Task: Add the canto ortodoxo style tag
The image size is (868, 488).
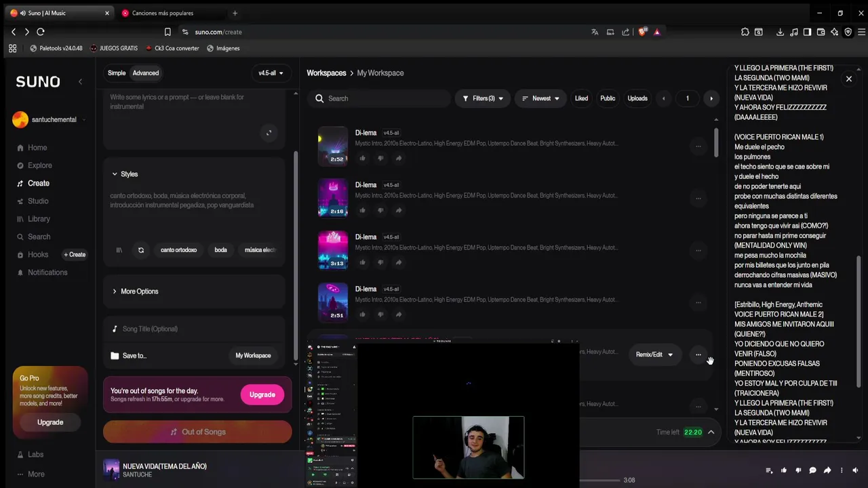Action: pos(178,250)
